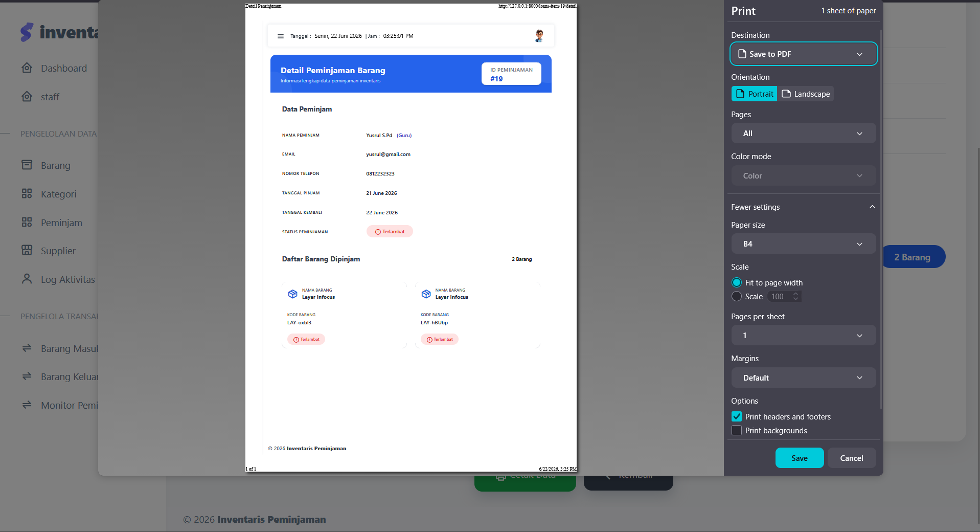Image resolution: width=980 pixels, height=532 pixels.
Task: Open the Pages per sheet dropdown
Action: [804, 335]
